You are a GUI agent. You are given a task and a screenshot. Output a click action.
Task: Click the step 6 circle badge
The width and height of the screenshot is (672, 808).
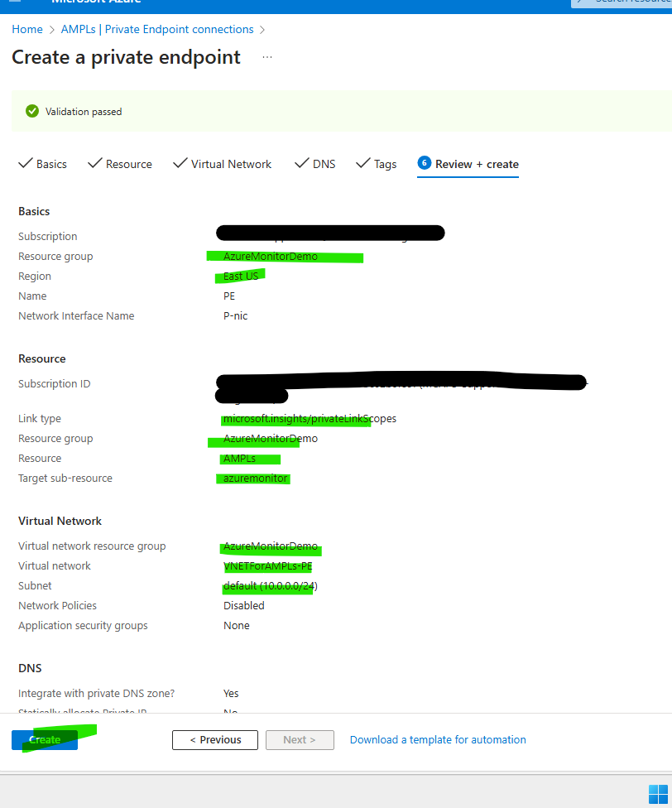click(425, 163)
